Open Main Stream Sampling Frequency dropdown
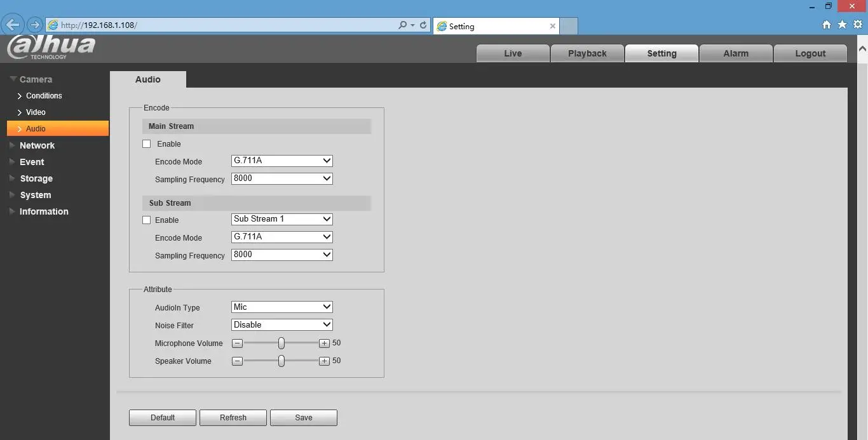868x440 pixels. 282,178
